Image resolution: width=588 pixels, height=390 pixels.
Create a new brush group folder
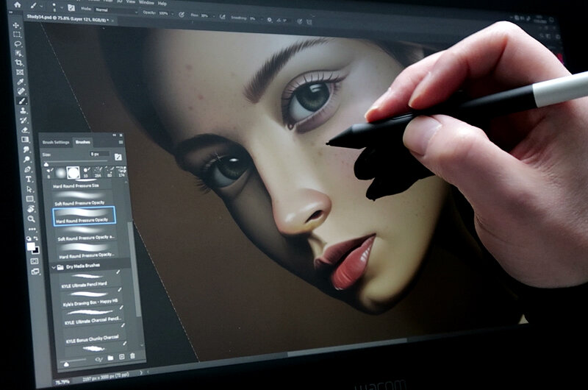point(110,358)
